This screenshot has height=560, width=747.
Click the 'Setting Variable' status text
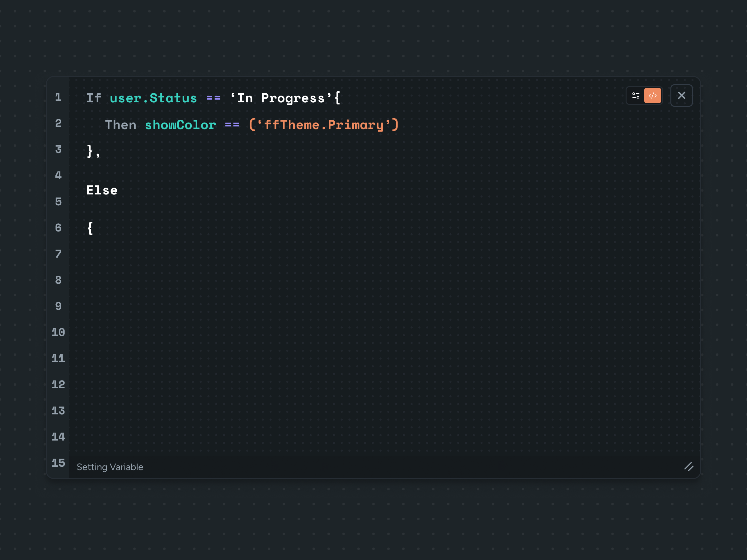(110, 467)
